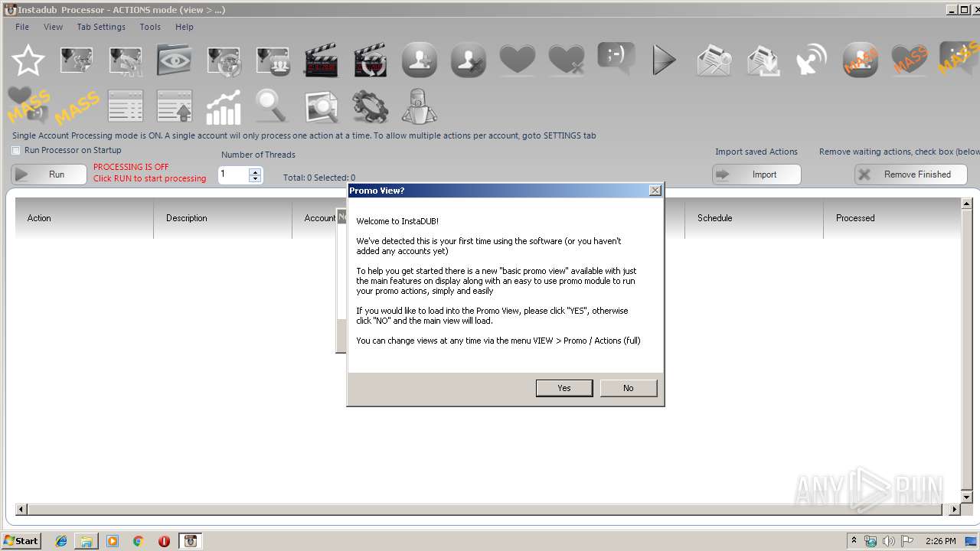Click the magnifying glass search icon

pyautogui.click(x=272, y=106)
